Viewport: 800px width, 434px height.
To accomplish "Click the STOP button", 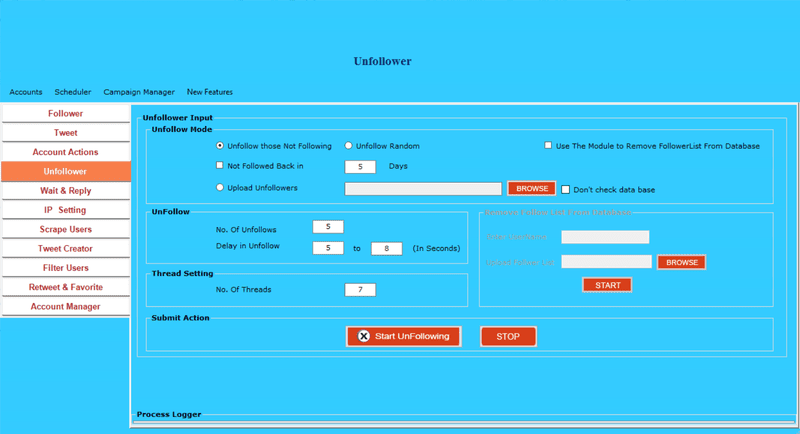I will [x=508, y=337].
